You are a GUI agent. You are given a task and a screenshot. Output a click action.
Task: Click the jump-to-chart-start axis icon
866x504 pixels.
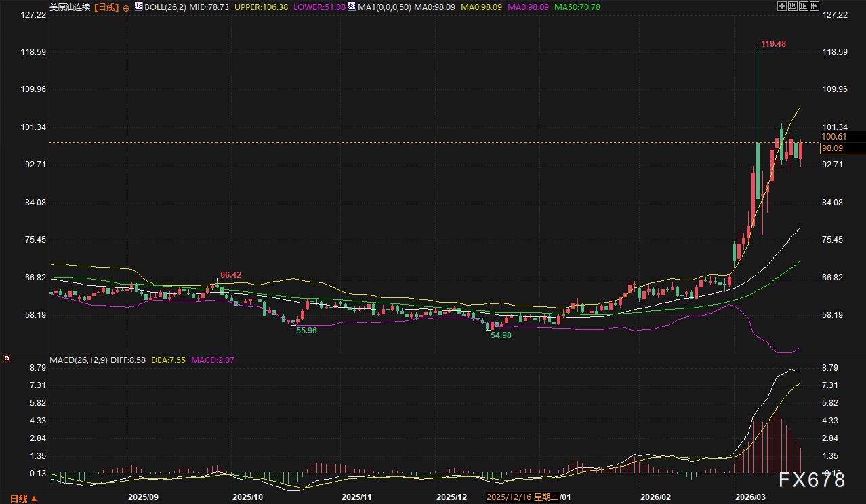[x=793, y=6]
